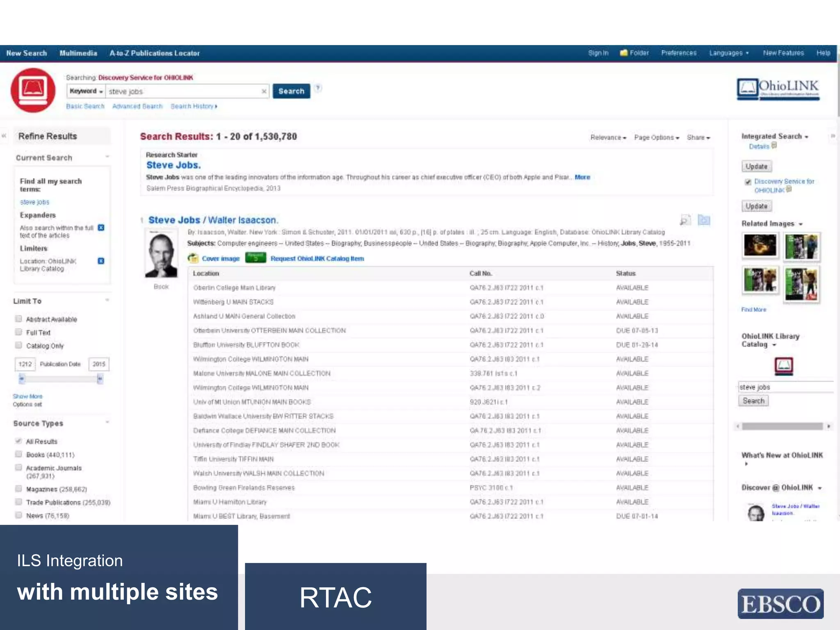
Task: Click the right widget horizontal scrollbar
Action: coord(783,426)
